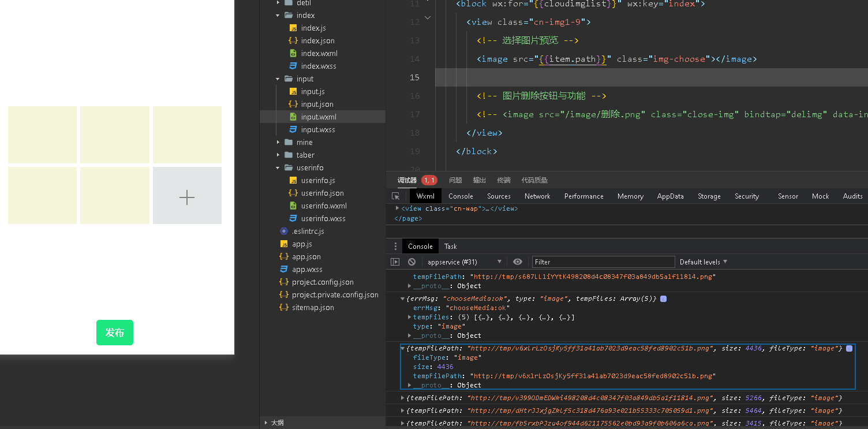Click the sitemap.json file icon
Viewport: 868px width, 429px height.
point(284,308)
